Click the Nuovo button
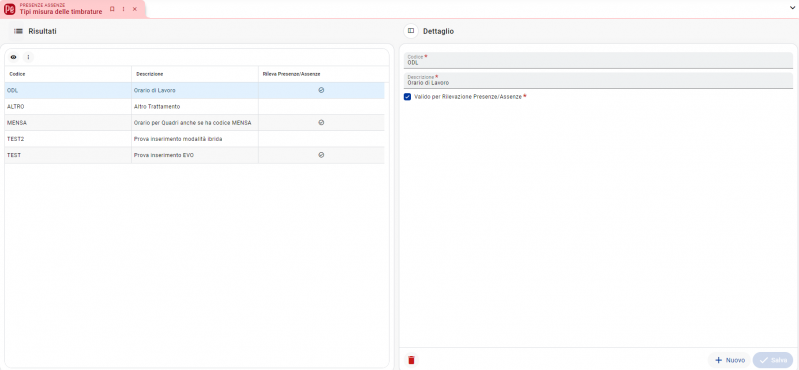This screenshot has width=799, height=370. [730, 360]
